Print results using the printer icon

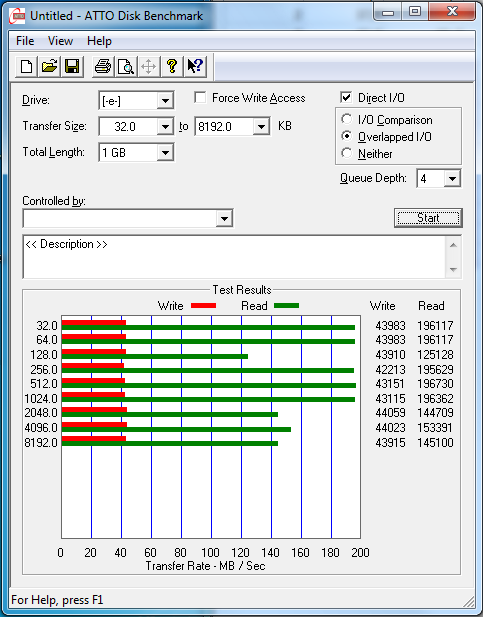(x=103, y=66)
